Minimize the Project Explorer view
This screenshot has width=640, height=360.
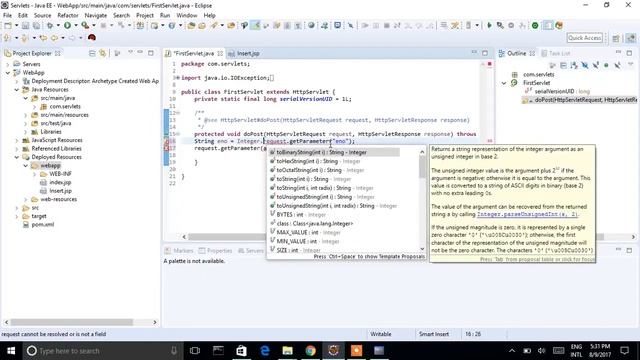140,53
